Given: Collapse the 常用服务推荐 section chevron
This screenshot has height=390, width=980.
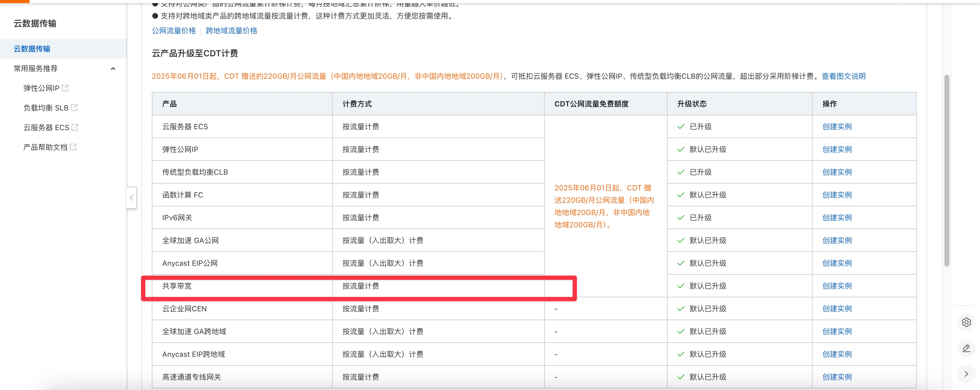Looking at the screenshot, I should [113, 69].
